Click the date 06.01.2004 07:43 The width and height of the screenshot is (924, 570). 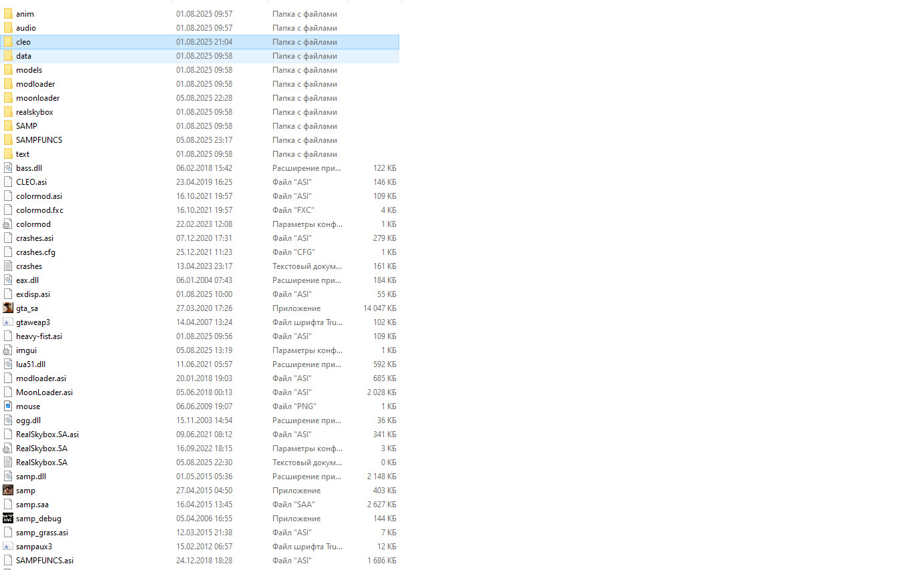(204, 280)
